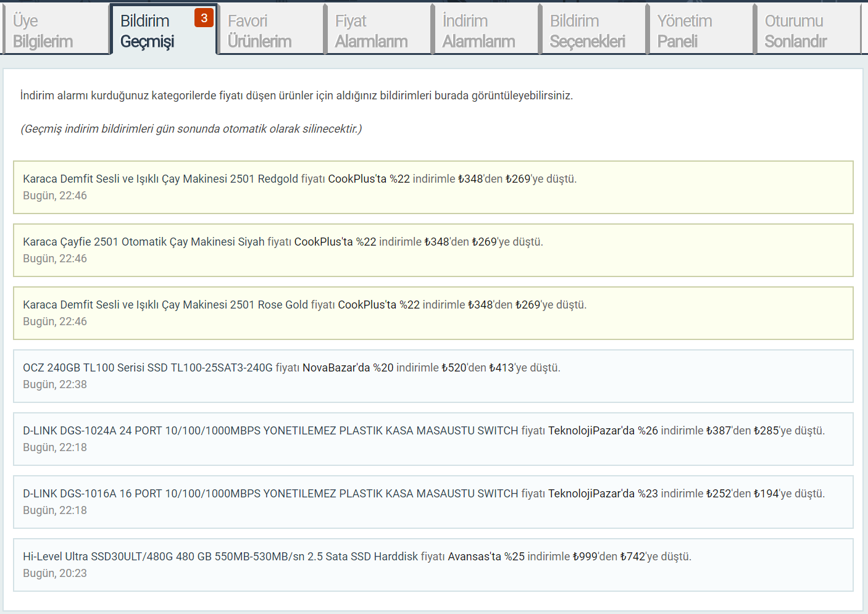Click the Bugün, 20:23 timestamp
The width and height of the screenshot is (868, 614).
(x=55, y=573)
